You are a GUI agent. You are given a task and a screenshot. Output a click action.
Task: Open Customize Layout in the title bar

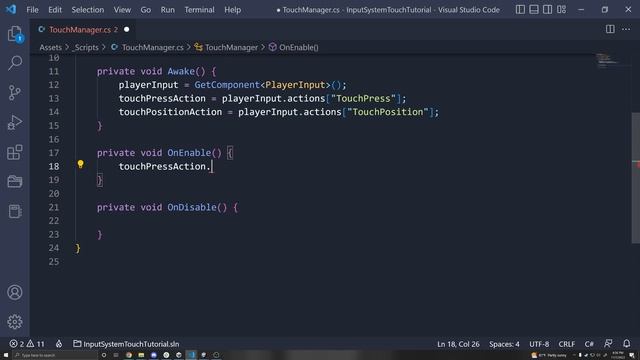(562, 9)
